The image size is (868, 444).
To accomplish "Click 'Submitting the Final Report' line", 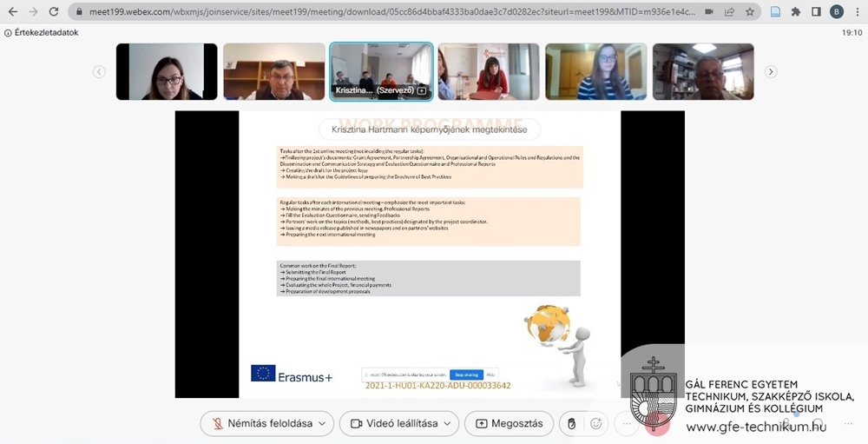I will pyautogui.click(x=313, y=272).
